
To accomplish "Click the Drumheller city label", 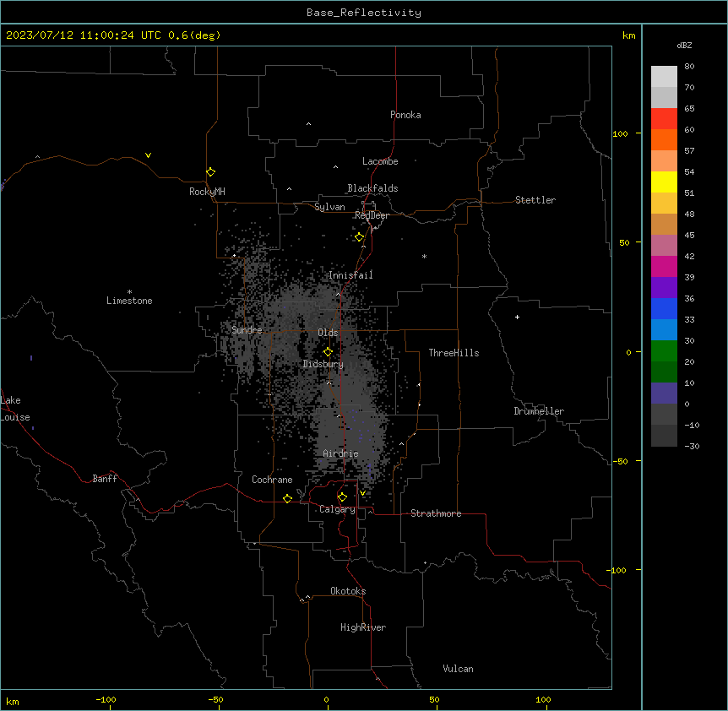I will click(x=539, y=411).
